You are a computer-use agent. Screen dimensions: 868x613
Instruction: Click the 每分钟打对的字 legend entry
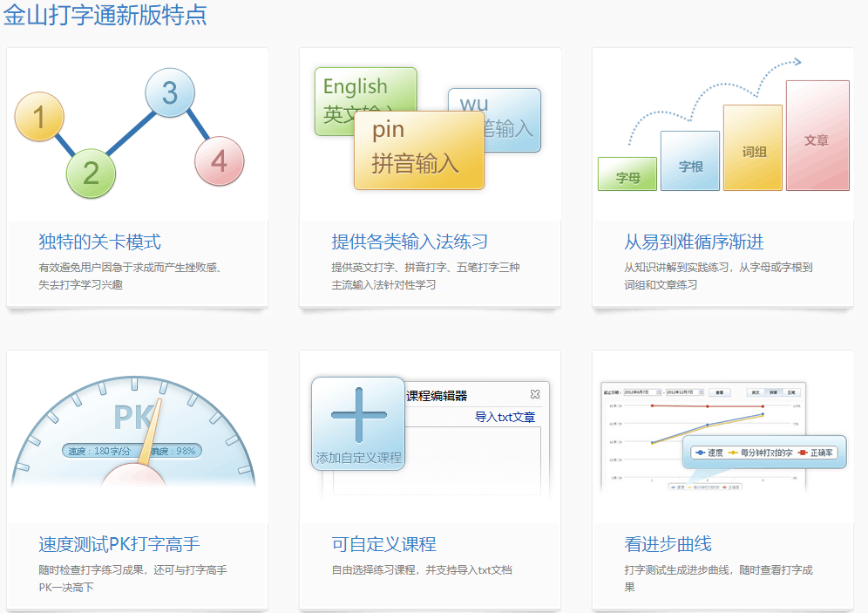[761, 453]
